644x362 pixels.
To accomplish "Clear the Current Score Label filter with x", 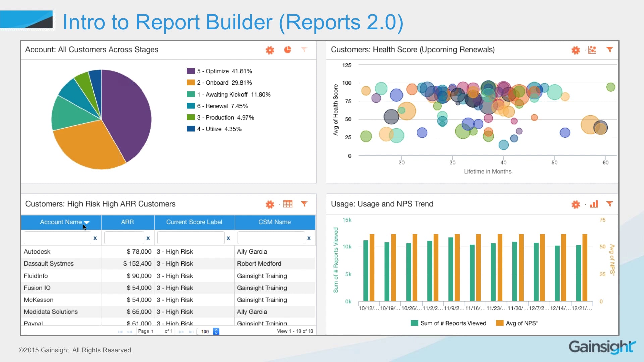I will [x=228, y=238].
